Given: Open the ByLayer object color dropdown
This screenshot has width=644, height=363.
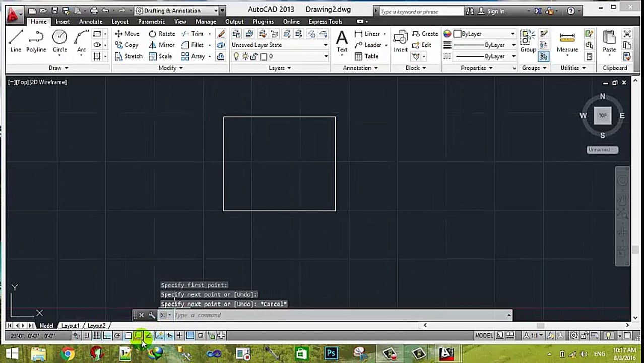Looking at the screenshot, I should (483, 34).
